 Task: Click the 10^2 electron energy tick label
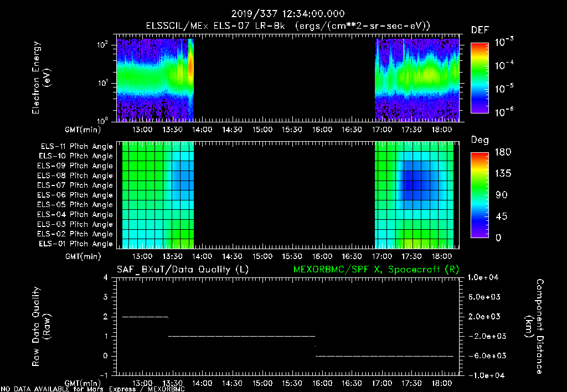102,45
